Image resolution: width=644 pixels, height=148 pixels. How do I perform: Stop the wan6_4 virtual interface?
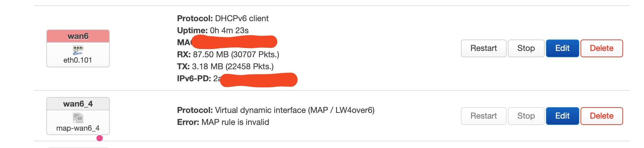tap(526, 116)
